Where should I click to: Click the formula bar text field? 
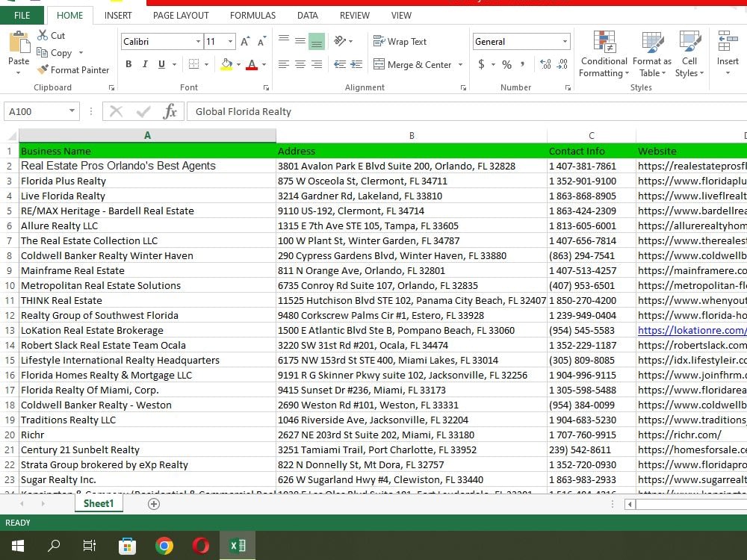coord(467,111)
